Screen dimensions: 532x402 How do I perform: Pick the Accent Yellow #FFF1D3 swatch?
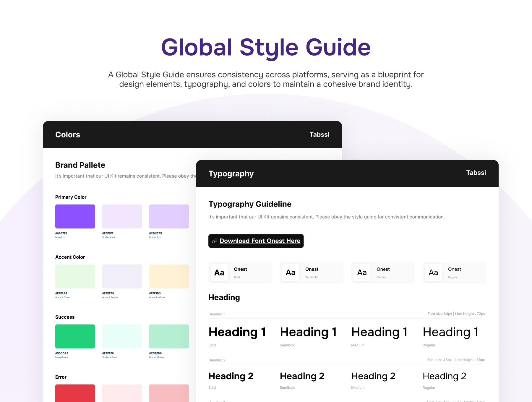coord(169,276)
